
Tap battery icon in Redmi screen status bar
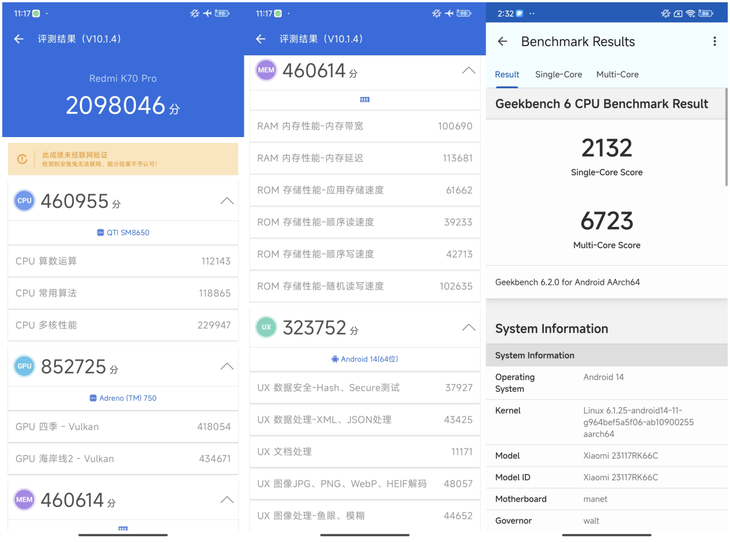pyautogui.click(x=222, y=14)
